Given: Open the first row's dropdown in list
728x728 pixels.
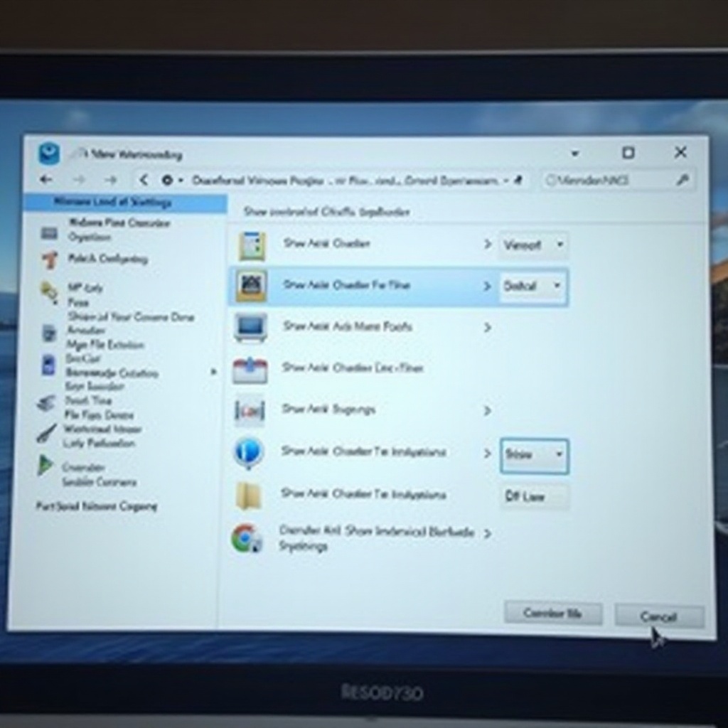Looking at the screenshot, I should tap(533, 245).
